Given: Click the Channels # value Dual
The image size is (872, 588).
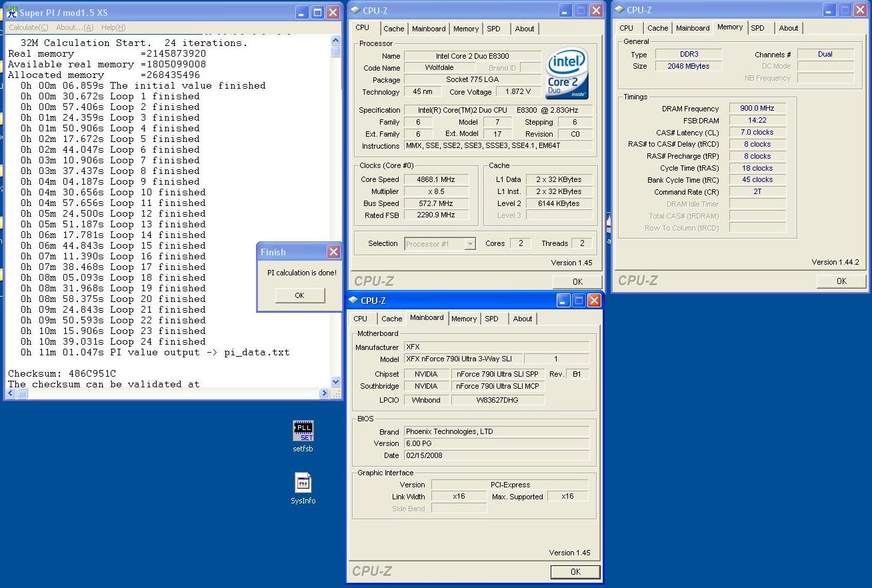Looking at the screenshot, I should [825, 54].
